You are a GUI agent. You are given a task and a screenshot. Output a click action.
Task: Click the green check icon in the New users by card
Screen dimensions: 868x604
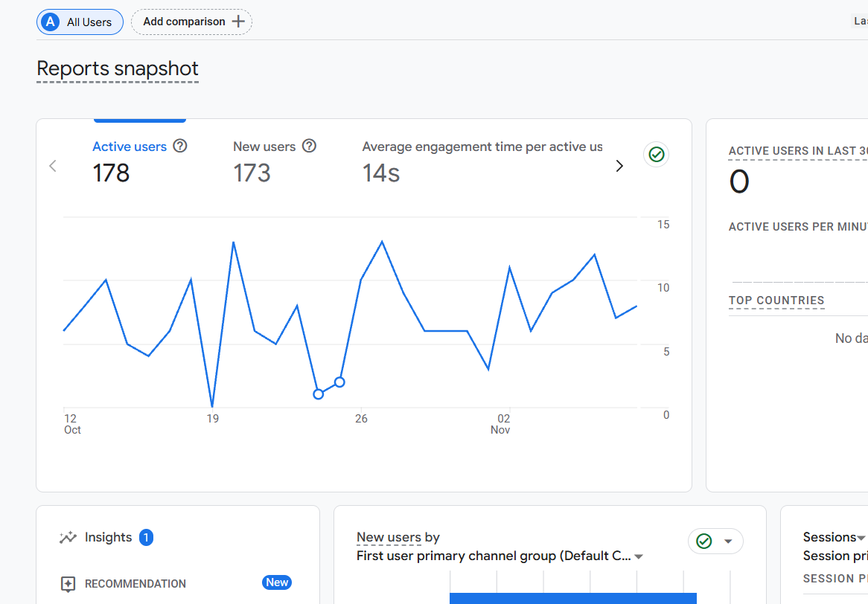pyautogui.click(x=704, y=541)
